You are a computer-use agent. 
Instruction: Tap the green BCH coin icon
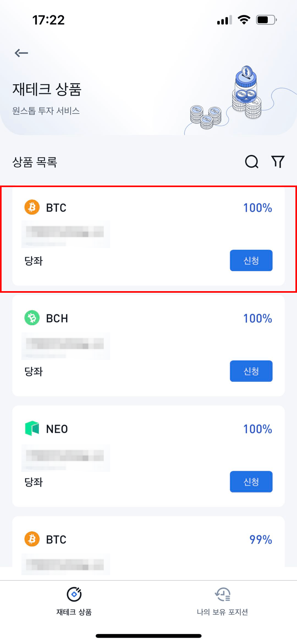(x=32, y=318)
